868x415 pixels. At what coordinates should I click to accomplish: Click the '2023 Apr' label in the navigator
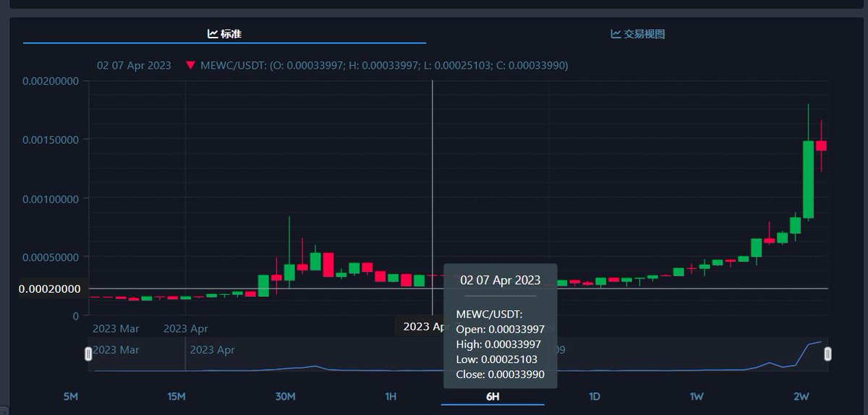click(212, 350)
